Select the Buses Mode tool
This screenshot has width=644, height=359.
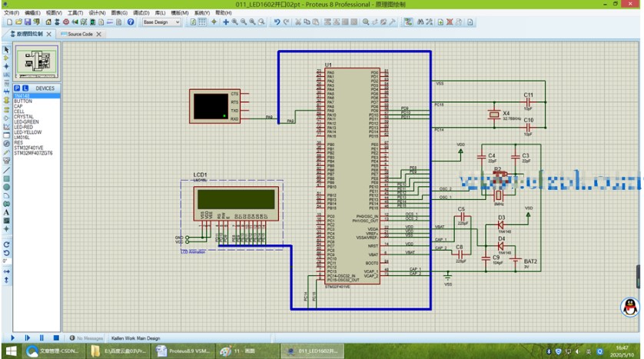click(x=6, y=91)
